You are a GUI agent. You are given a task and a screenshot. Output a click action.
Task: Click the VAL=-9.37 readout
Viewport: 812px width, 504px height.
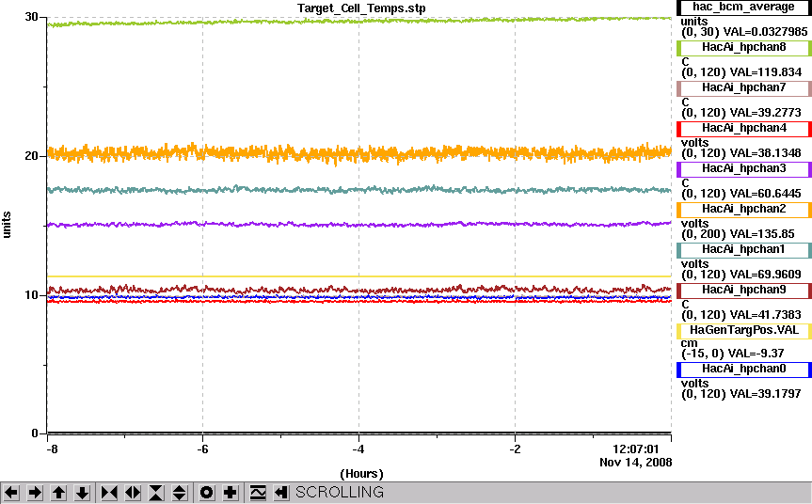(756, 354)
